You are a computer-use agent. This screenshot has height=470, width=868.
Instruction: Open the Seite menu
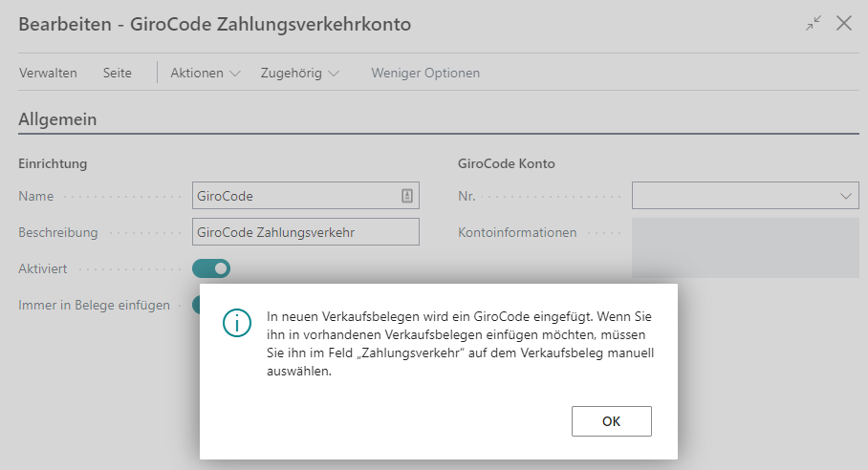click(118, 74)
